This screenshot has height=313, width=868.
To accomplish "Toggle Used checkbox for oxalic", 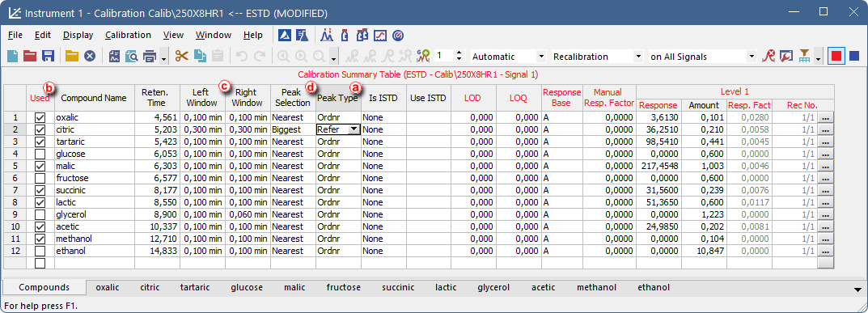I will [40, 117].
